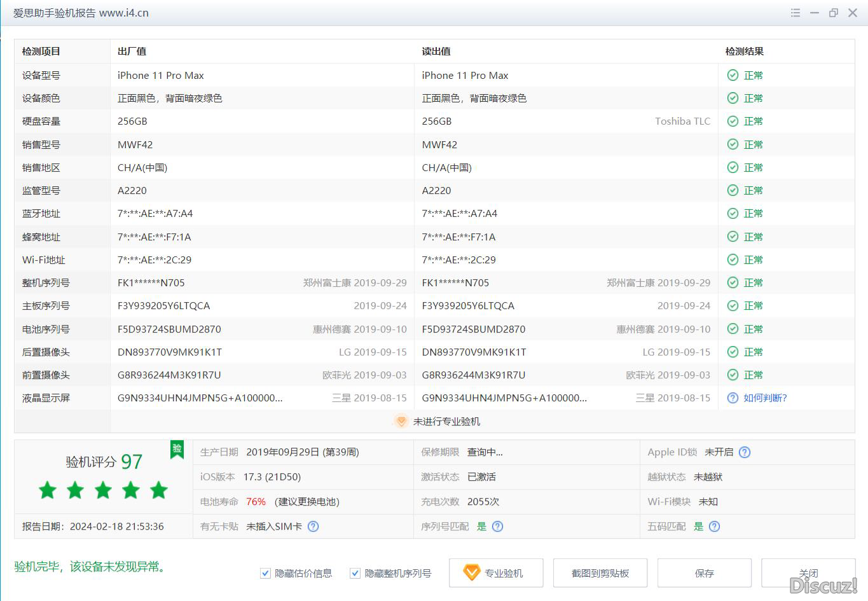
Task: Click the 关闭 button
Action: click(808, 573)
